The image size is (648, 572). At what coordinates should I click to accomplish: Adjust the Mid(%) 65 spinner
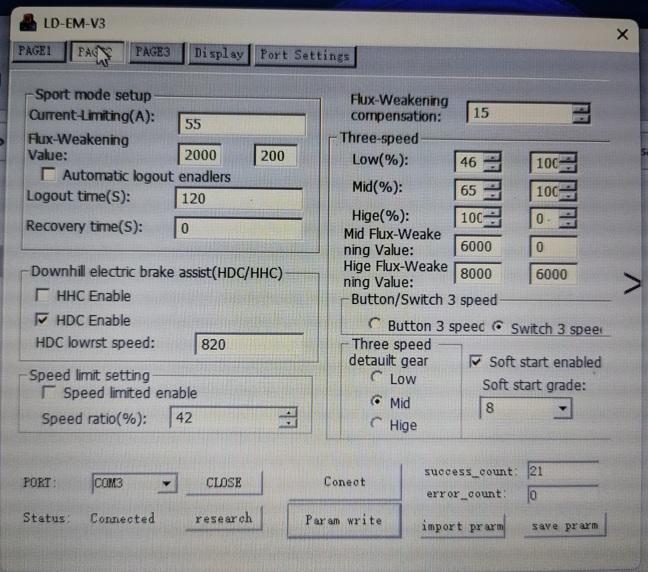pyautogui.click(x=492, y=190)
